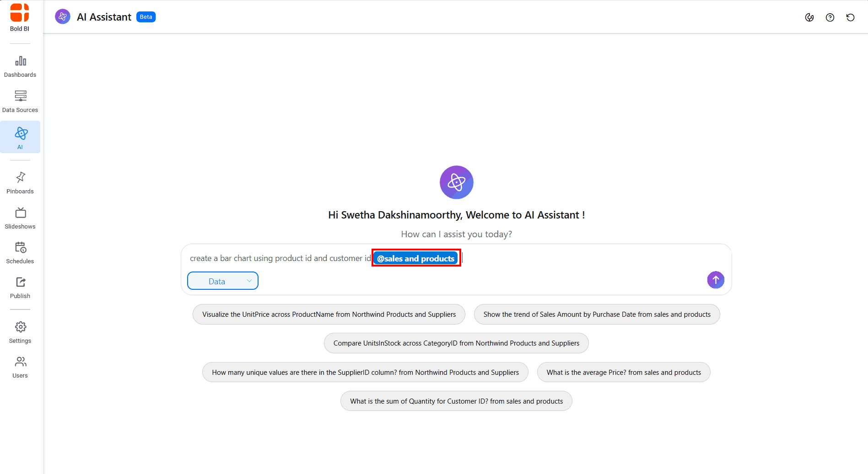The image size is (868, 474).
Task: Select the Compare UnitsInStock across CategoryID suggestion
Action: (x=456, y=343)
